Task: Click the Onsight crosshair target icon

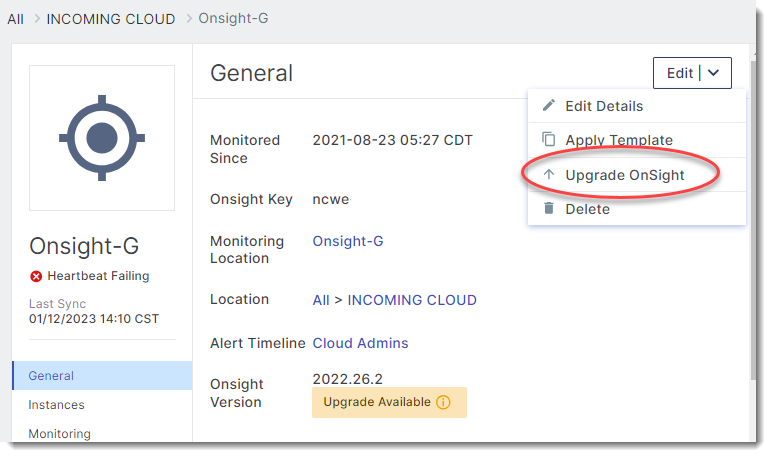Action: pos(102,138)
